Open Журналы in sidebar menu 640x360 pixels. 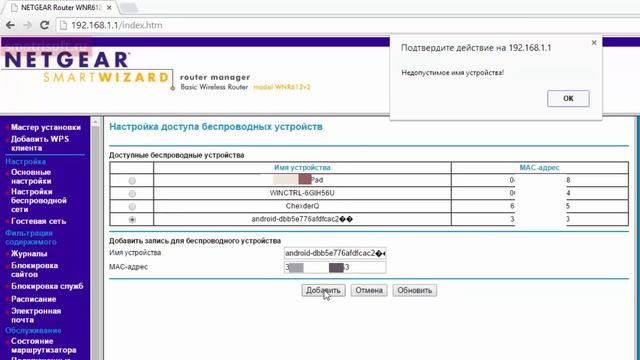click(29, 254)
